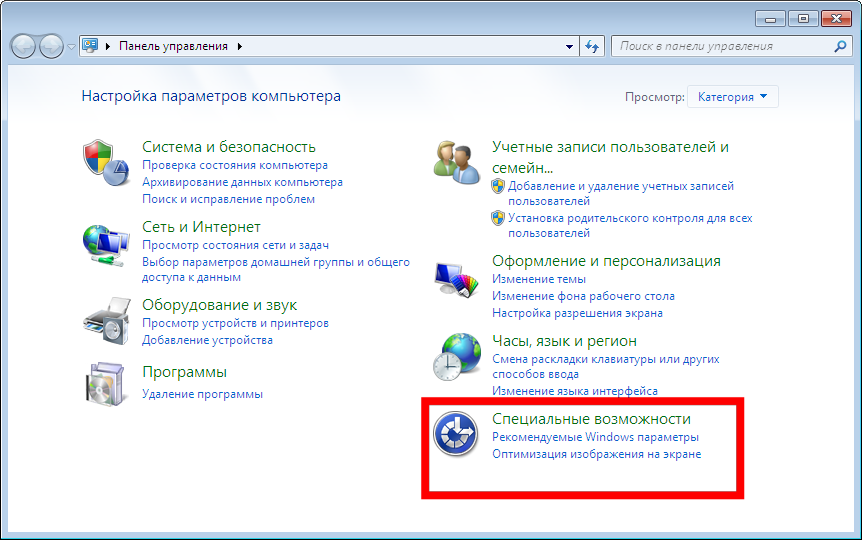This screenshot has width=862, height=540.
Task: Click the Просмотр label
Action: tap(654, 97)
